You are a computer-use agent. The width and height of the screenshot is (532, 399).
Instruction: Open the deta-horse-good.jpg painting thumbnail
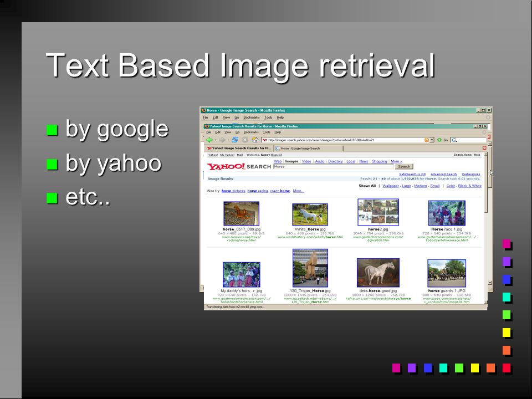coord(378,273)
